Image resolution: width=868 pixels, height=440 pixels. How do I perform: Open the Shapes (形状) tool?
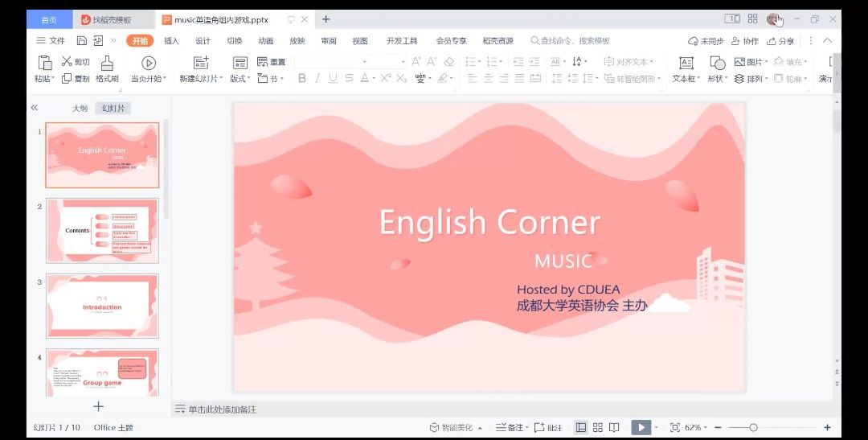(717, 64)
